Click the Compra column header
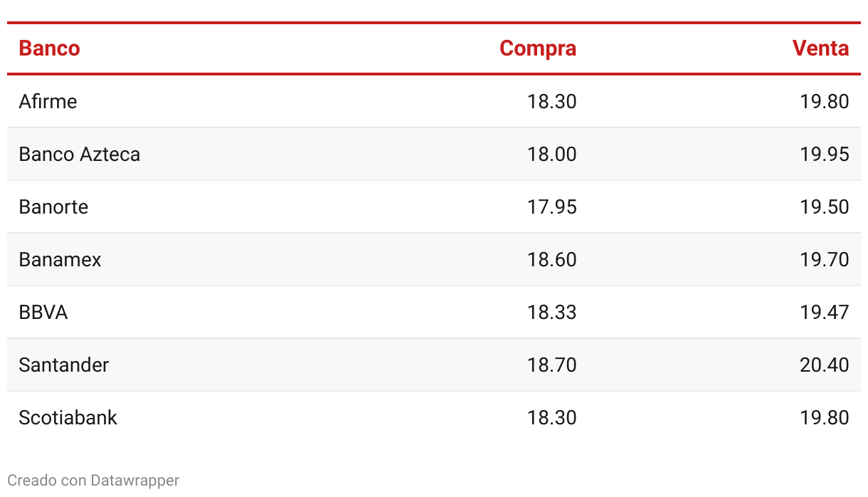 click(x=538, y=48)
